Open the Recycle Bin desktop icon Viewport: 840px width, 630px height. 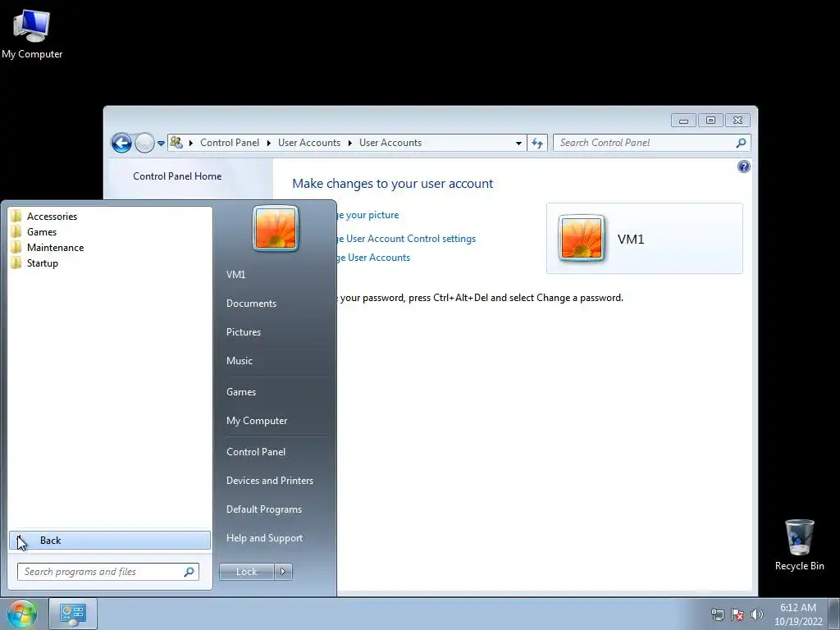[x=799, y=546]
